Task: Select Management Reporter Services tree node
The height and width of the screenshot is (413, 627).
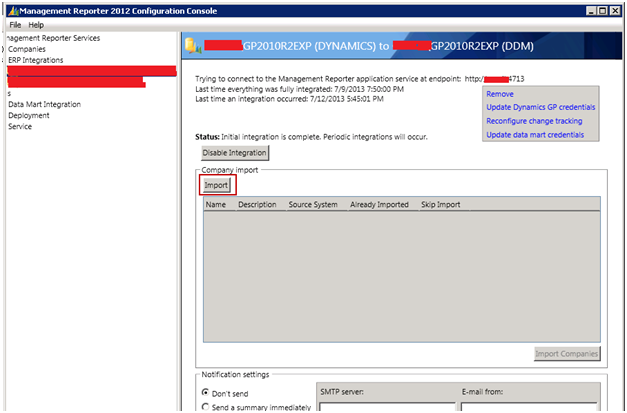Action: point(54,38)
